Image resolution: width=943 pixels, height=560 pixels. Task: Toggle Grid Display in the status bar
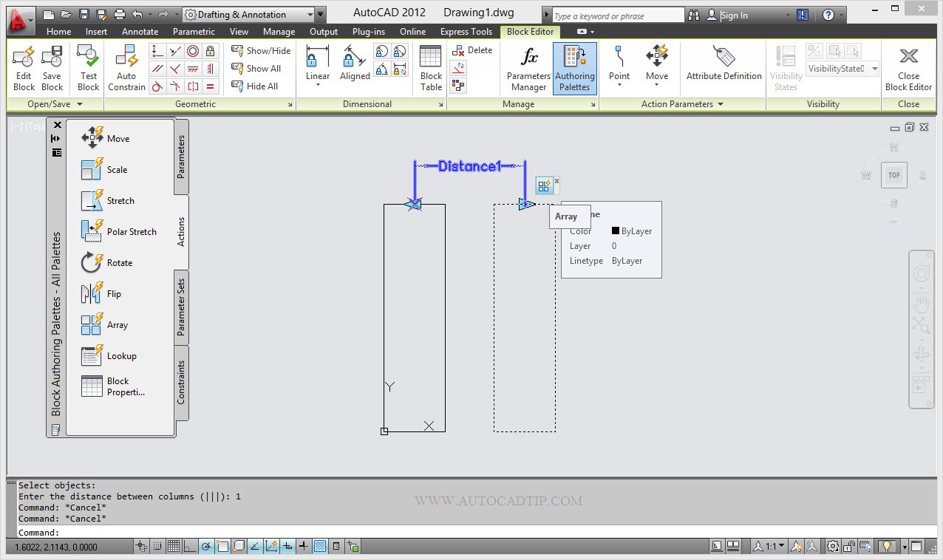(174, 547)
